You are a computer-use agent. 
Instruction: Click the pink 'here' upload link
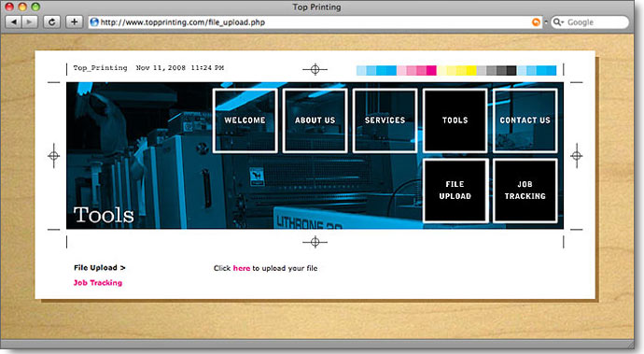242,268
